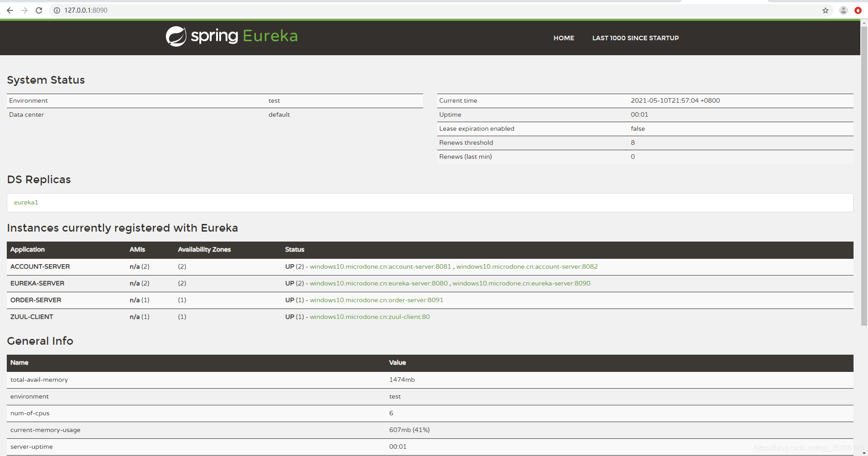Open eureka-server:8090 instance link
The image size is (868, 456).
(522, 283)
